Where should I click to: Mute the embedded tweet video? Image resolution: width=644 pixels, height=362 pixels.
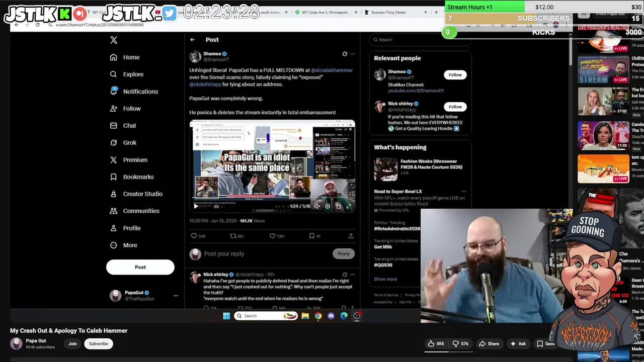pyautogui.click(x=317, y=206)
